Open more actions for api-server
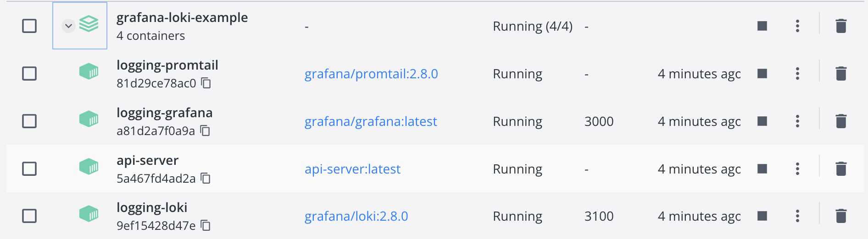The height and width of the screenshot is (239, 868). pyautogui.click(x=797, y=168)
